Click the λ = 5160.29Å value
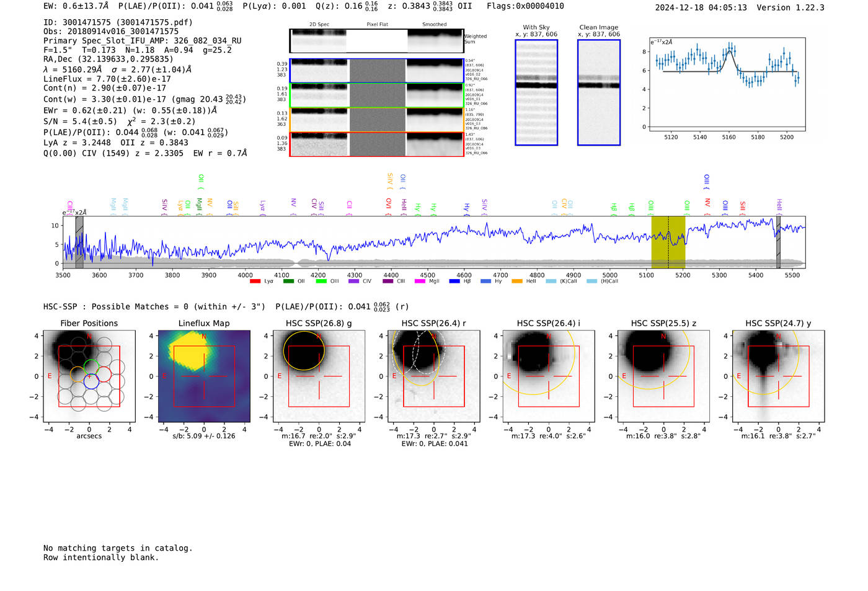Screen dimensions: 868x591 tap(118, 69)
